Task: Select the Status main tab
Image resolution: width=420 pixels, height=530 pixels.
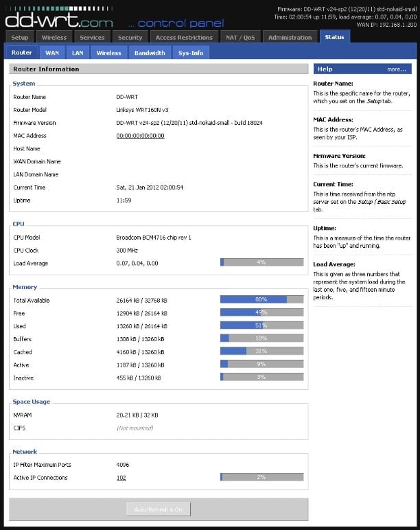Action: pos(334,37)
